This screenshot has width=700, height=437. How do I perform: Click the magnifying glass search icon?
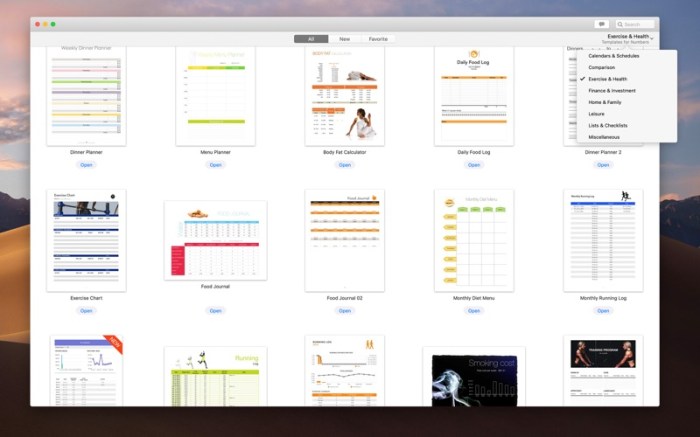point(620,25)
